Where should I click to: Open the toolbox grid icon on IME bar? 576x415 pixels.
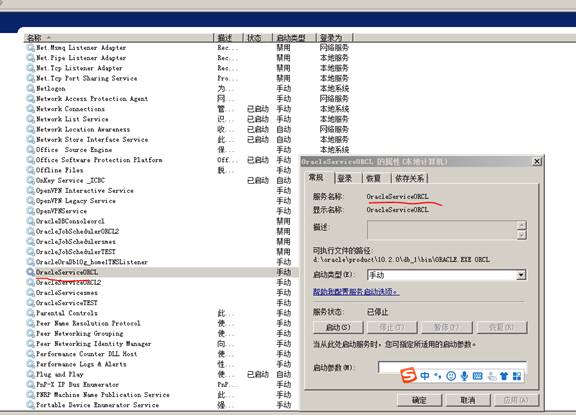(517, 376)
